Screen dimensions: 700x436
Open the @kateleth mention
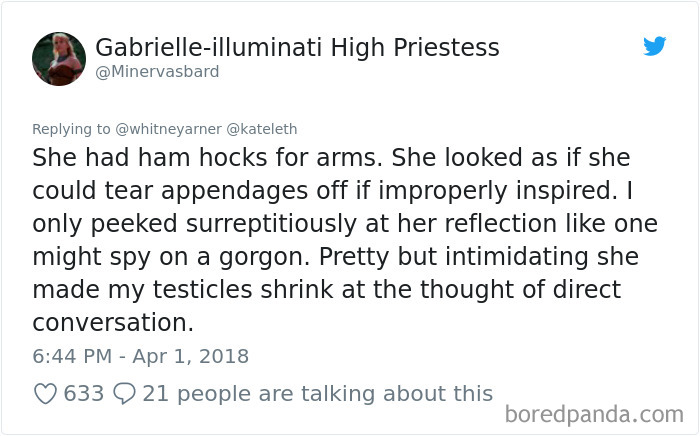click(261, 129)
